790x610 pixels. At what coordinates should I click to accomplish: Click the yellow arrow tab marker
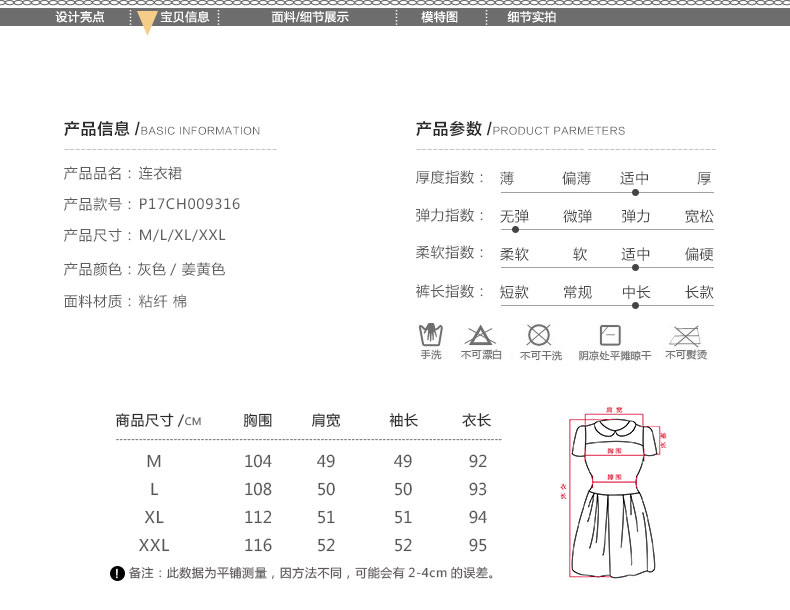point(147,23)
